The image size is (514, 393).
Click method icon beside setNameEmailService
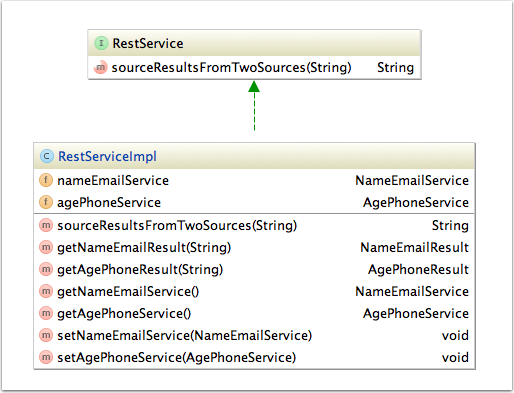click(46, 335)
